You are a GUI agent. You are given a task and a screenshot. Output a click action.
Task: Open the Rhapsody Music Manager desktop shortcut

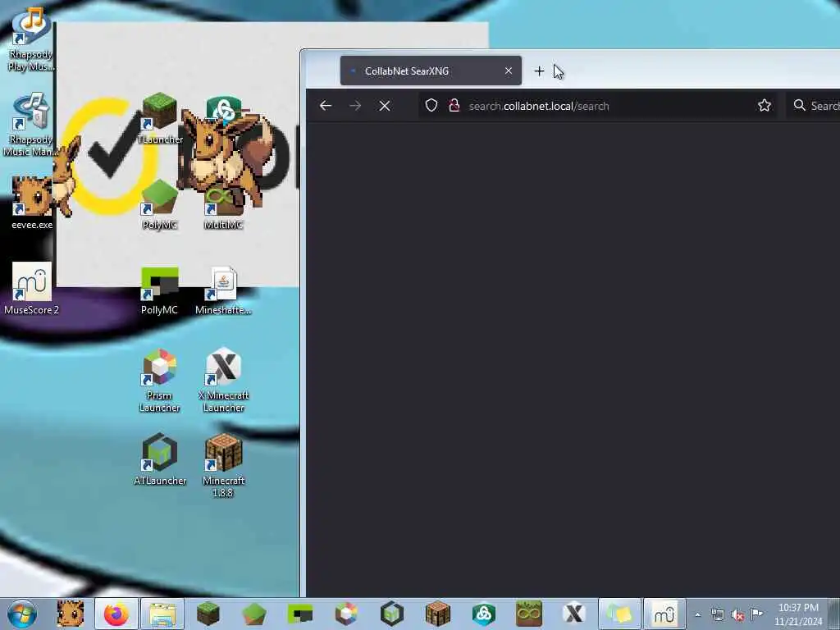point(32,125)
